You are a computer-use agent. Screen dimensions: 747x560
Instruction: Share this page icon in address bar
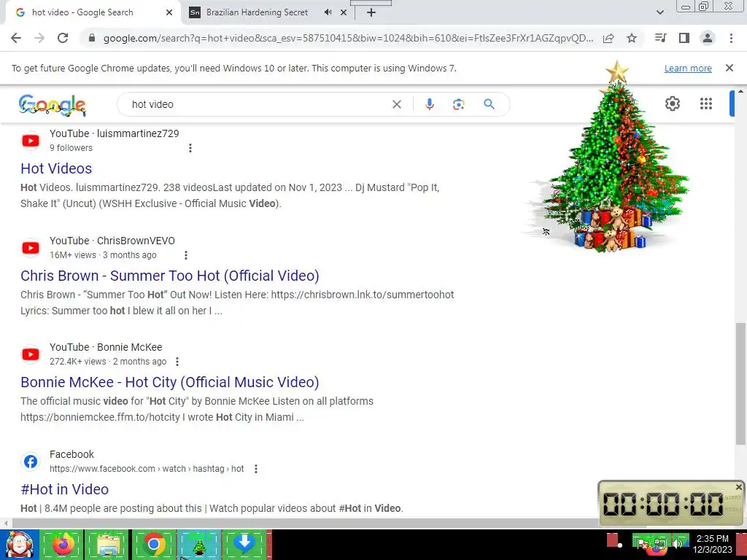click(608, 38)
